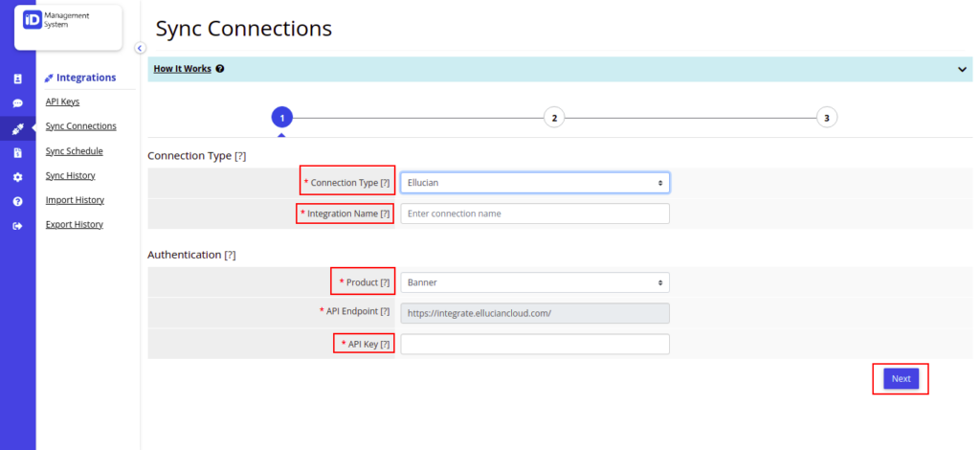The image size is (980, 450).
Task: Go to Sync Connections in sidebar
Action: [80, 126]
